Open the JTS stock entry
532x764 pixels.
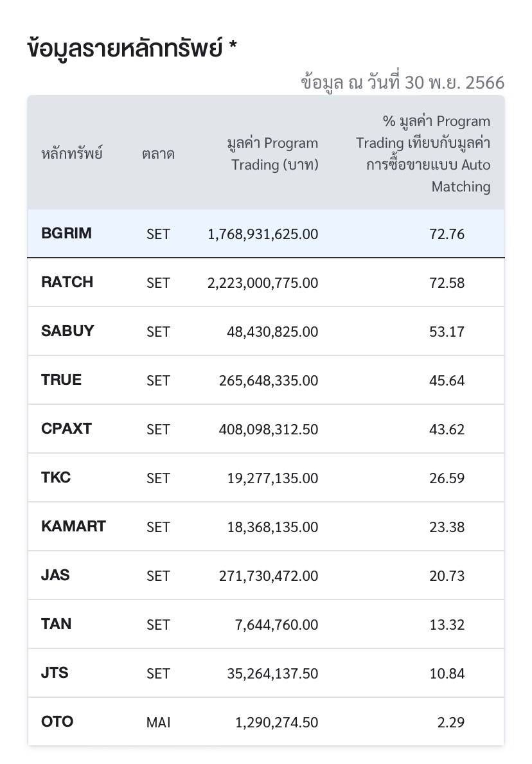pos(55,673)
